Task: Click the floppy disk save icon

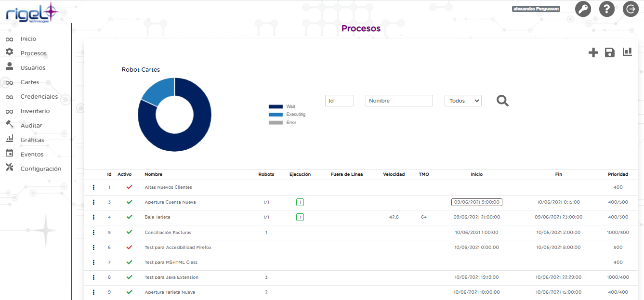Action: (610, 52)
